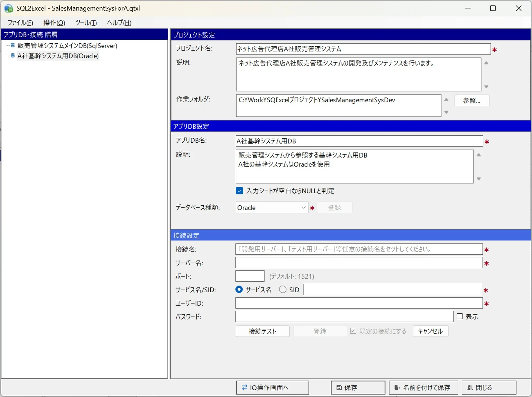Click down arrow of 作業フォルダ field

coord(446,112)
